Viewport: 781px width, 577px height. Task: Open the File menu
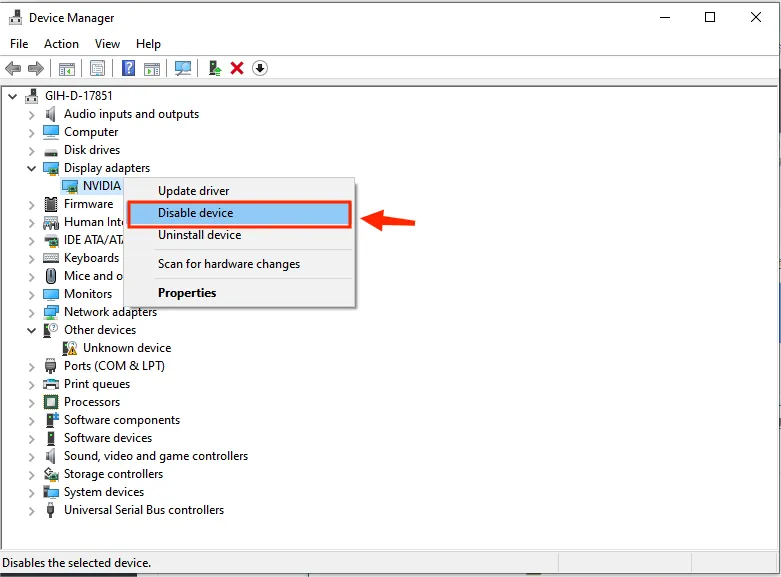[x=19, y=44]
